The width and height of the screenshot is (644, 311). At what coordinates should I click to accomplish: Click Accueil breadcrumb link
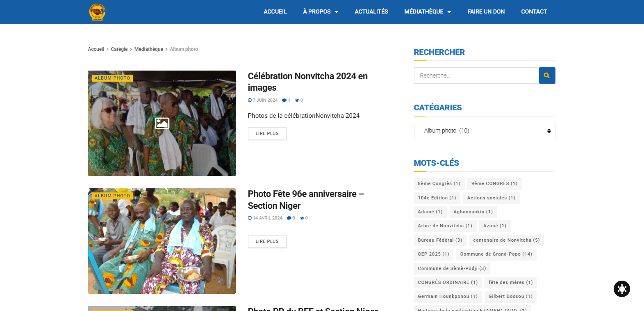pyautogui.click(x=96, y=49)
